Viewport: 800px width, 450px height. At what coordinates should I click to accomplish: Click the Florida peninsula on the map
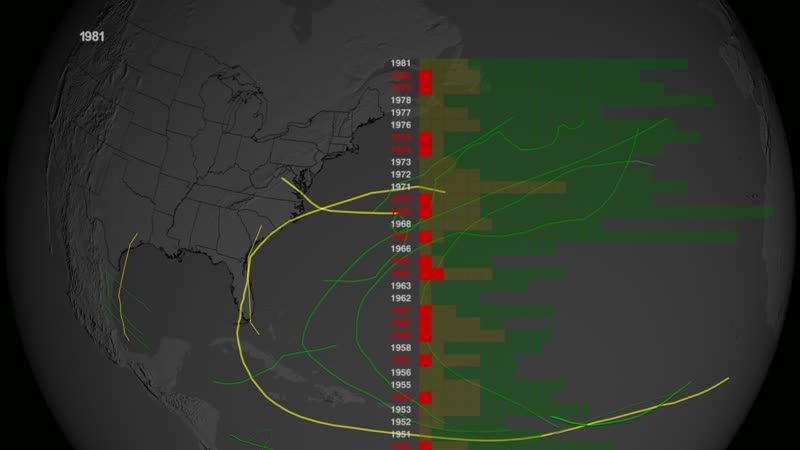(257, 300)
